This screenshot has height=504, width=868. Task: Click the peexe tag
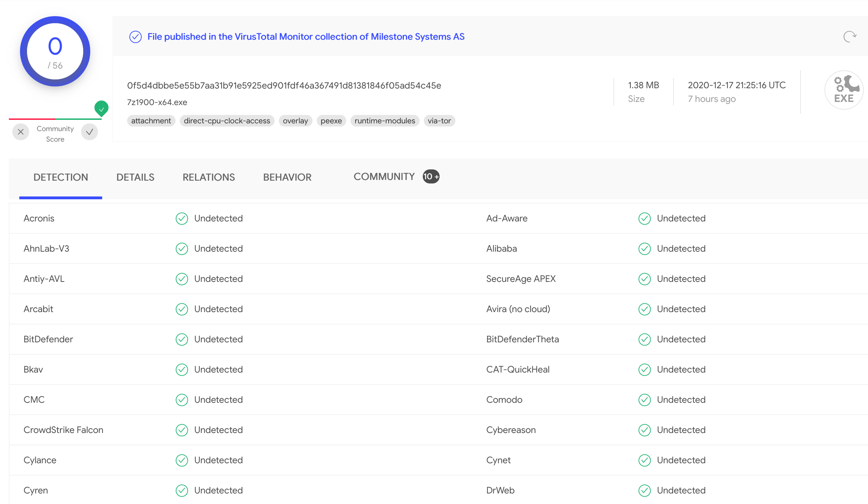tap(331, 121)
